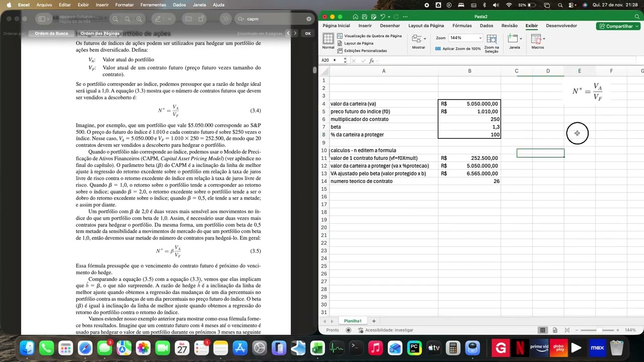Image resolution: width=644 pixels, height=362 pixels.
Task: Click the Undo arrow in Excel title bar
Action: click(x=382, y=17)
